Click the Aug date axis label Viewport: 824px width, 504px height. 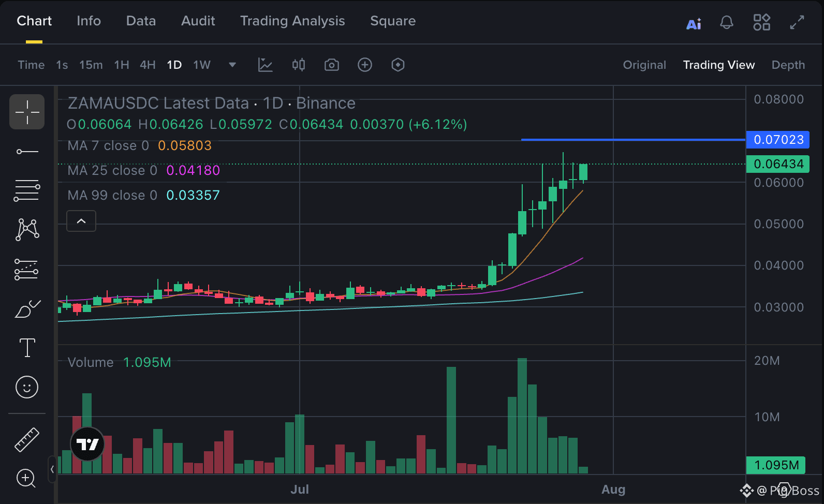[x=613, y=489]
